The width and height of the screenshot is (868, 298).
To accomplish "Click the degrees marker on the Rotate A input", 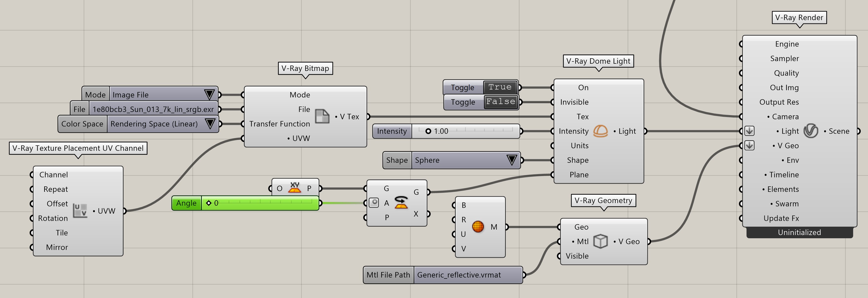I will (374, 202).
